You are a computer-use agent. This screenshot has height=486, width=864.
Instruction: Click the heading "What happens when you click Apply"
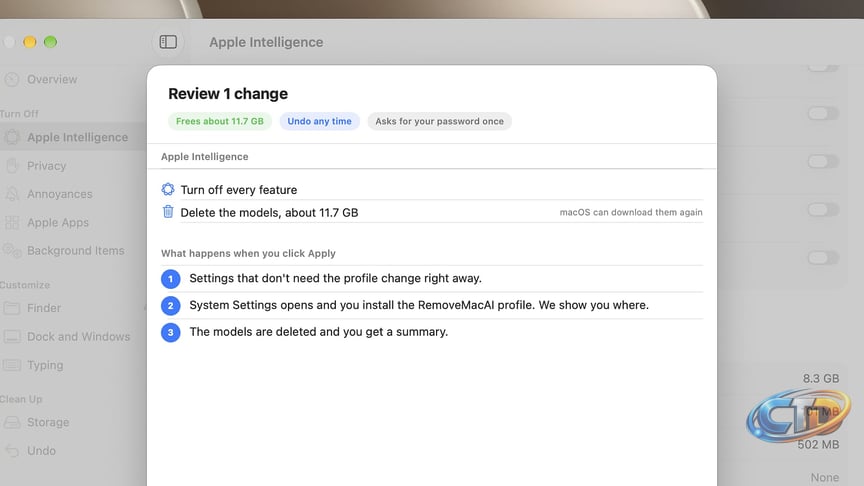(x=248, y=253)
